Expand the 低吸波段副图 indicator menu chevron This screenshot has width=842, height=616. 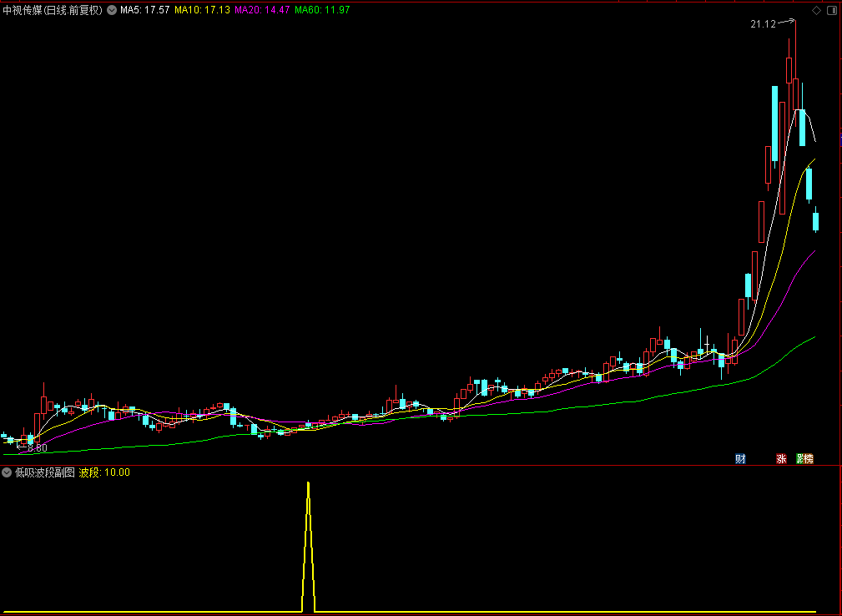(7, 472)
